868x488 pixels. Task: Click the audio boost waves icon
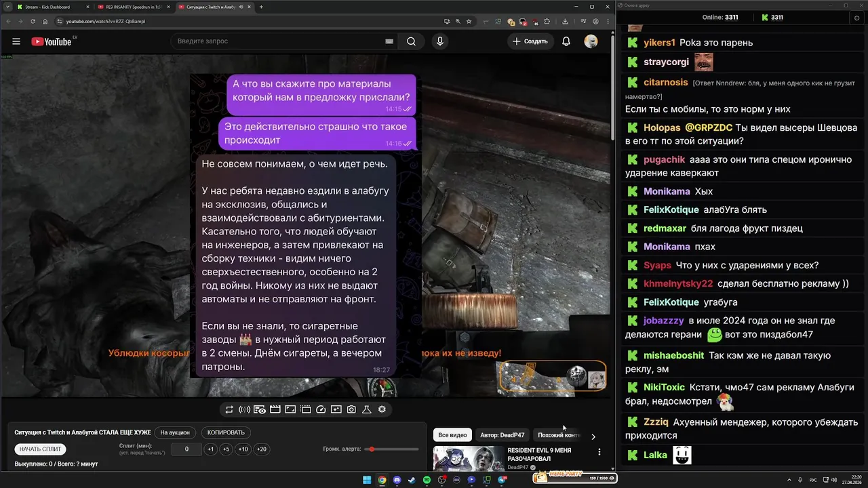(x=244, y=409)
